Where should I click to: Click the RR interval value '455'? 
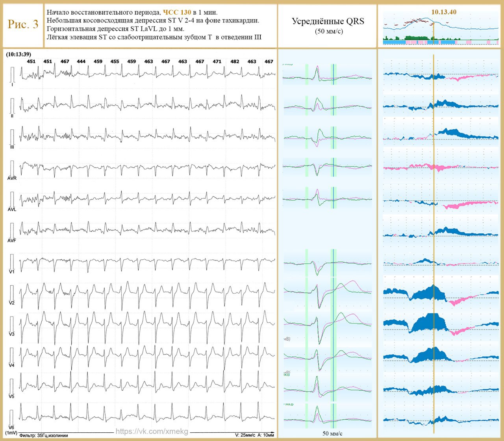[115, 61]
